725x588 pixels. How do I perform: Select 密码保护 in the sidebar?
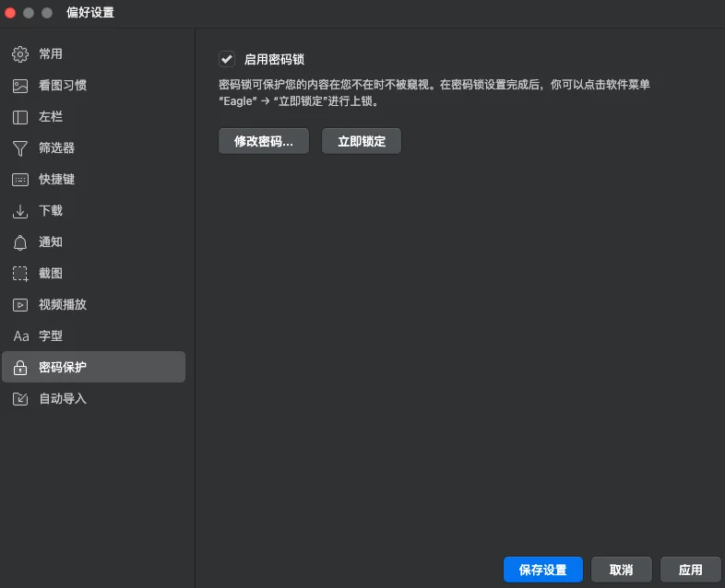click(62, 368)
